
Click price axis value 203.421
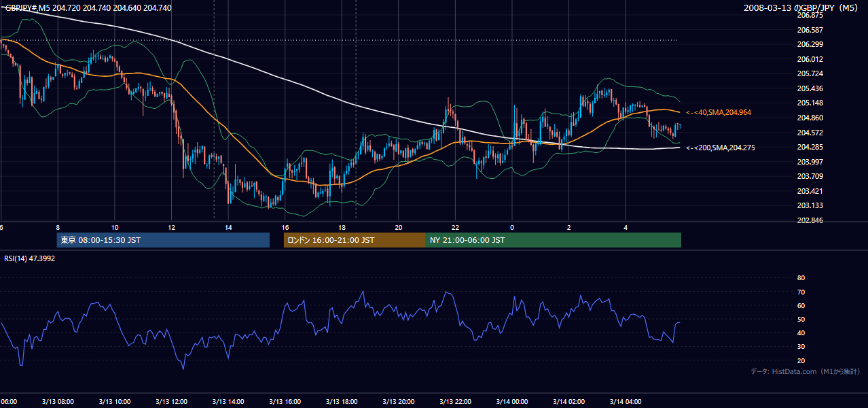point(811,191)
